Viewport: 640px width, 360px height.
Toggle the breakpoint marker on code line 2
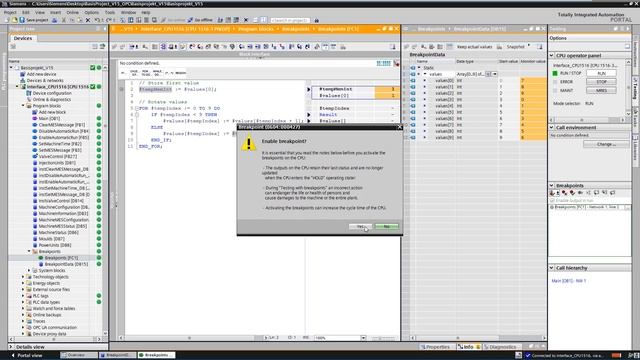pyautogui.click(x=121, y=89)
